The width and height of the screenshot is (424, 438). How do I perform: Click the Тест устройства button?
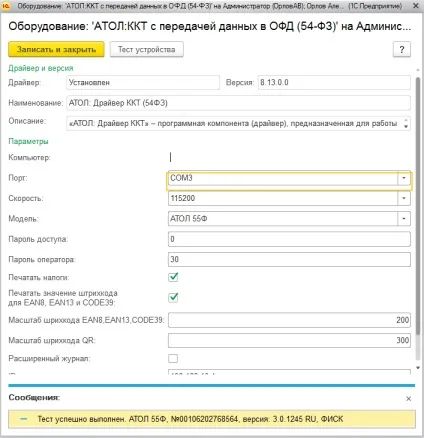147,49
